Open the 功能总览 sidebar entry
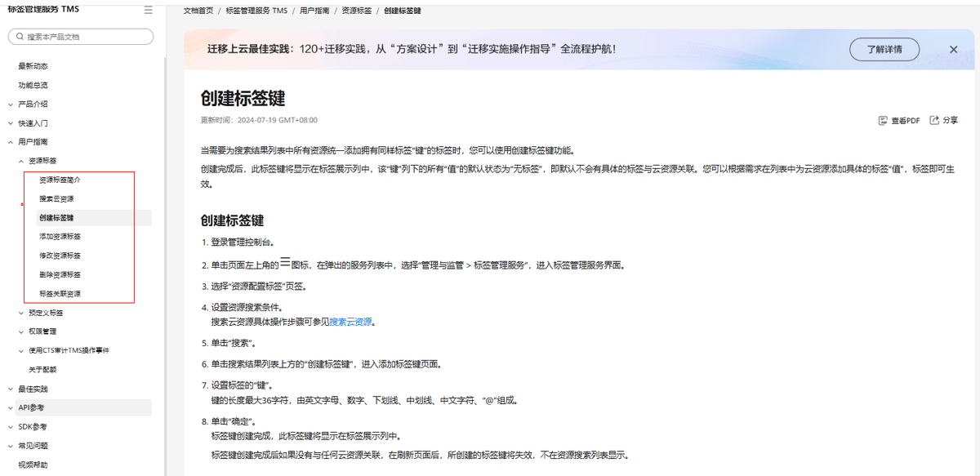Screen dimensions: 980x476 coord(33,85)
